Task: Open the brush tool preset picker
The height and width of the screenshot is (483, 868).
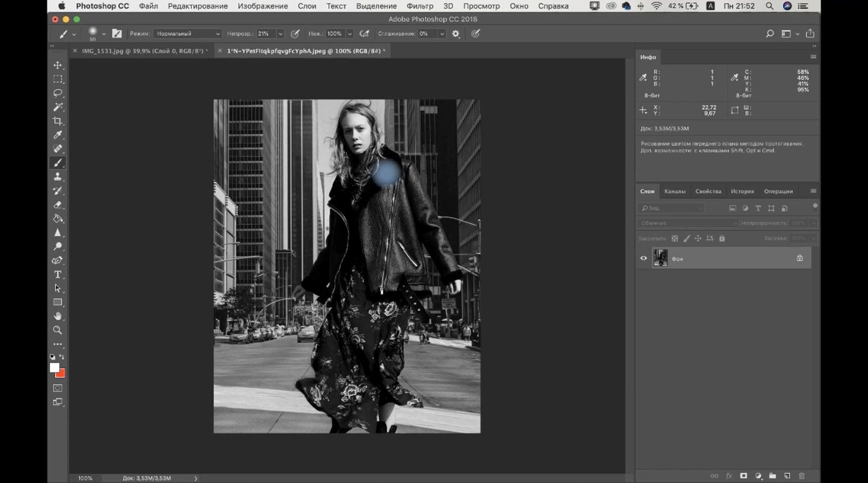Action: [x=67, y=34]
